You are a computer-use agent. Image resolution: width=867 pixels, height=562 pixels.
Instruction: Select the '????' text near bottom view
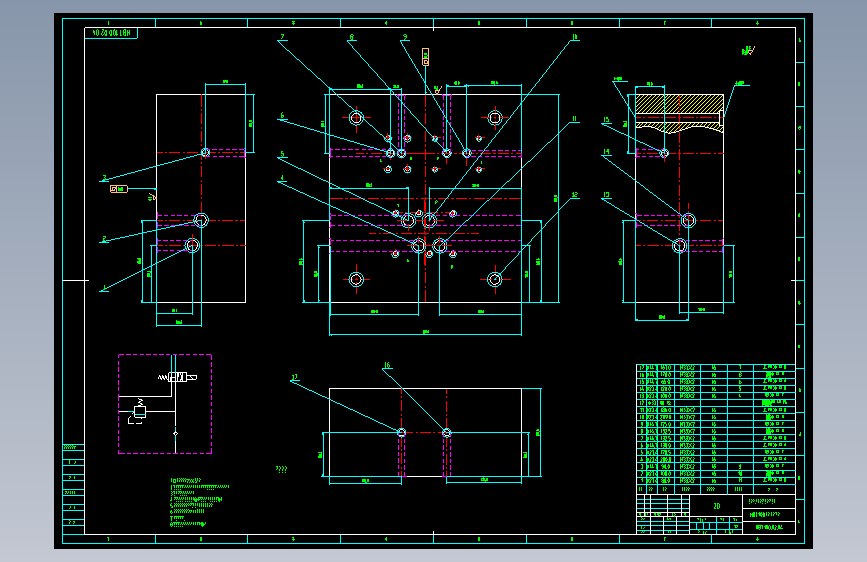(281, 469)
